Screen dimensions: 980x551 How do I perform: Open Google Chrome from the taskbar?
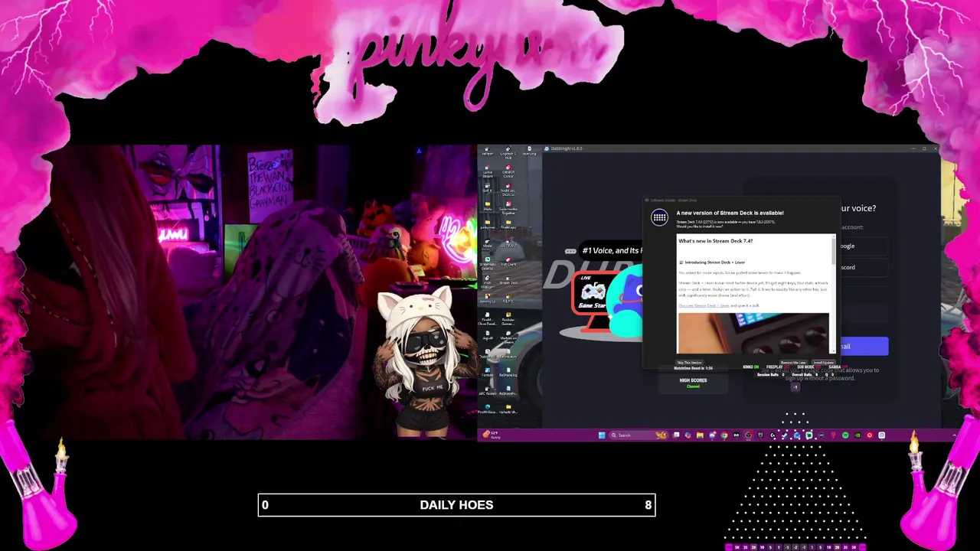pos(724,435)
